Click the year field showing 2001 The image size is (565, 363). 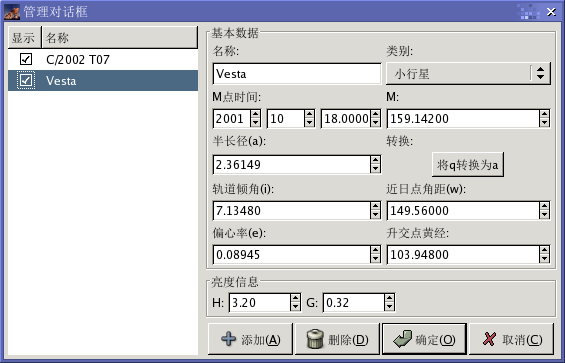pyautogui.click(x=231, y=119)
